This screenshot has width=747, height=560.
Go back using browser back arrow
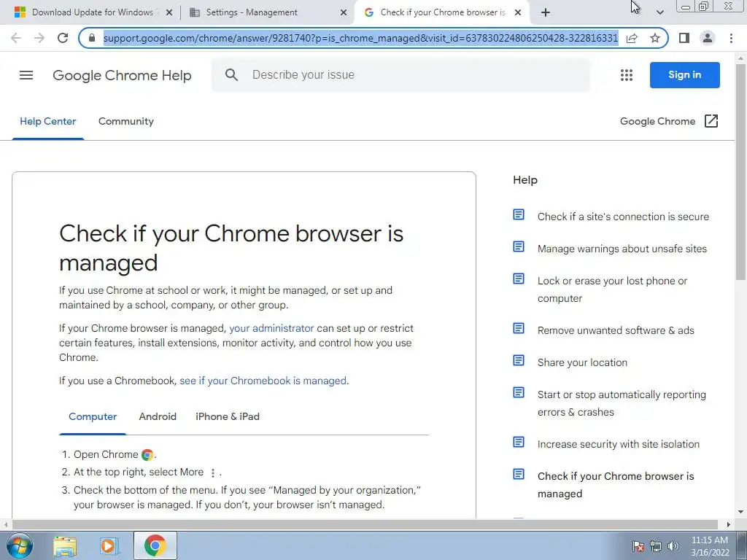point(16,38)
